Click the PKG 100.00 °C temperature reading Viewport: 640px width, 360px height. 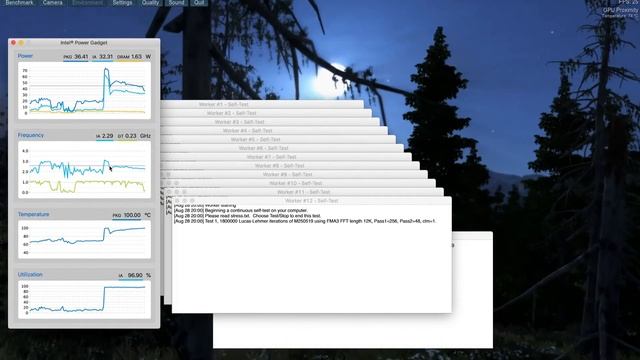click(127, 215)
